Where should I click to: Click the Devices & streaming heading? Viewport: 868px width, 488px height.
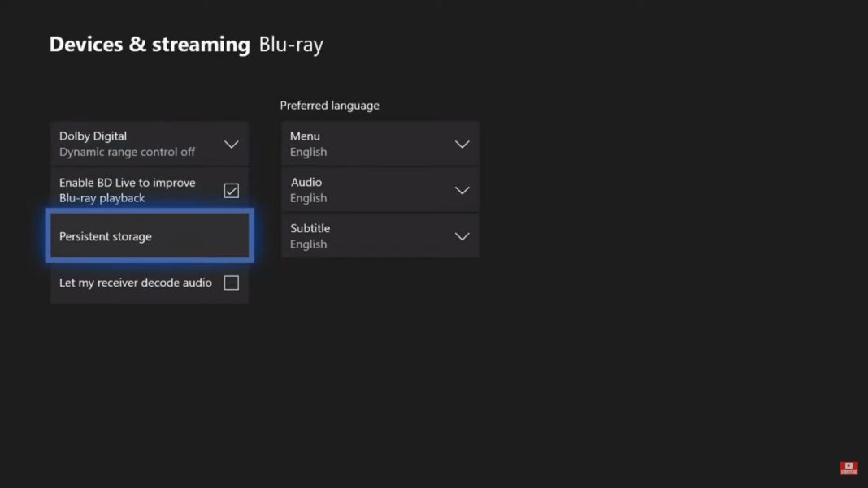[x=150, y=45]
